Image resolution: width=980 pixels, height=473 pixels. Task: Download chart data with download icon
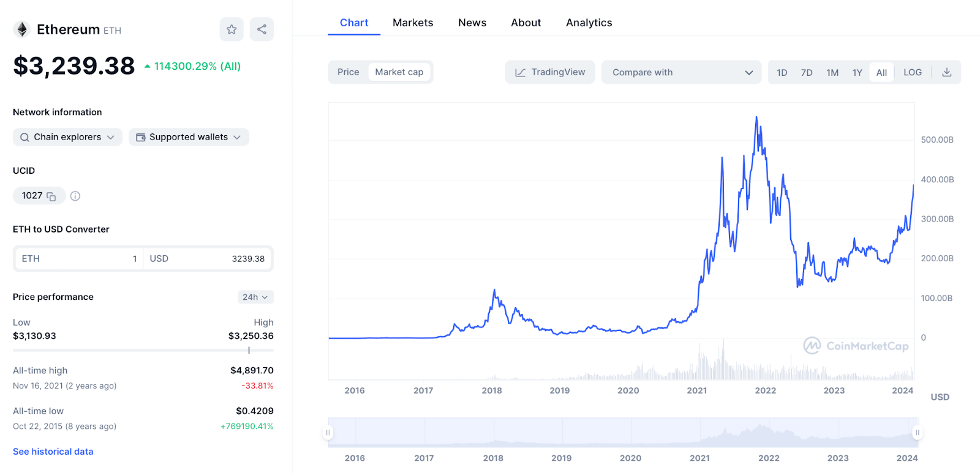[x=947, y=72]
